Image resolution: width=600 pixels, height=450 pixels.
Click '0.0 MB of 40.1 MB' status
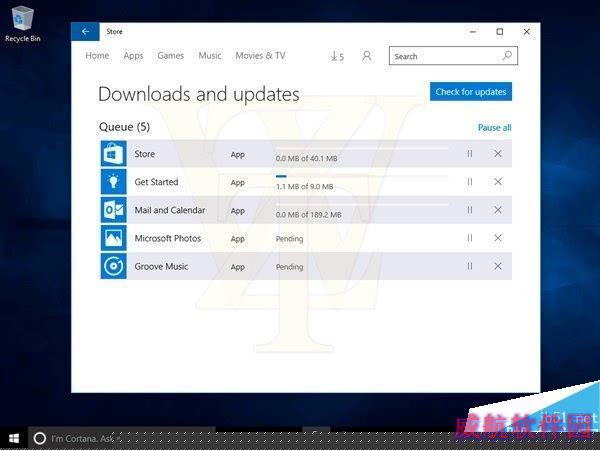tap(307, 158)
